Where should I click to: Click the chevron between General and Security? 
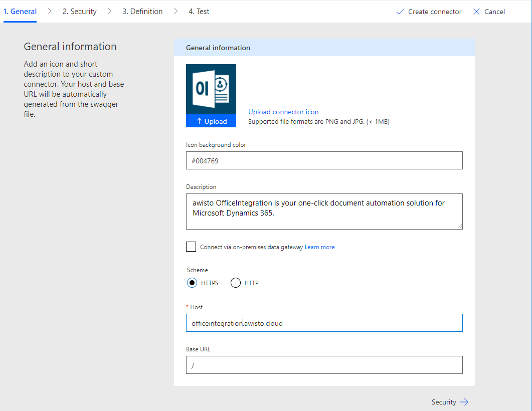[50, 11]
